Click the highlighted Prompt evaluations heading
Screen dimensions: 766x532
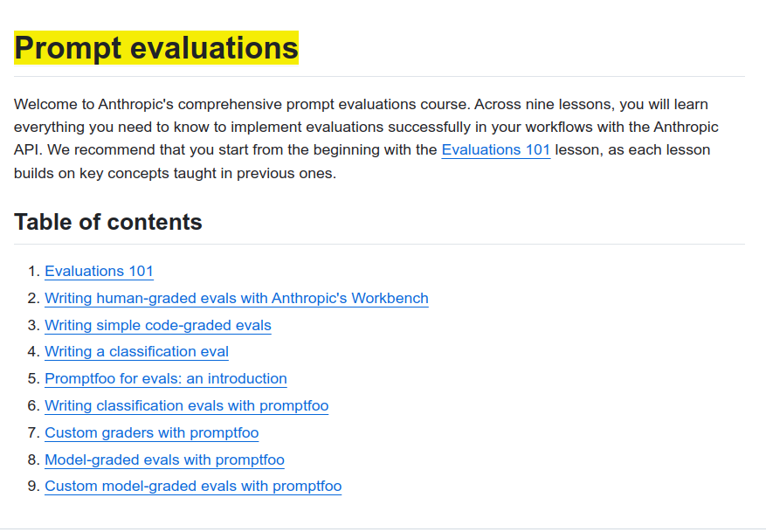[156, 48]
